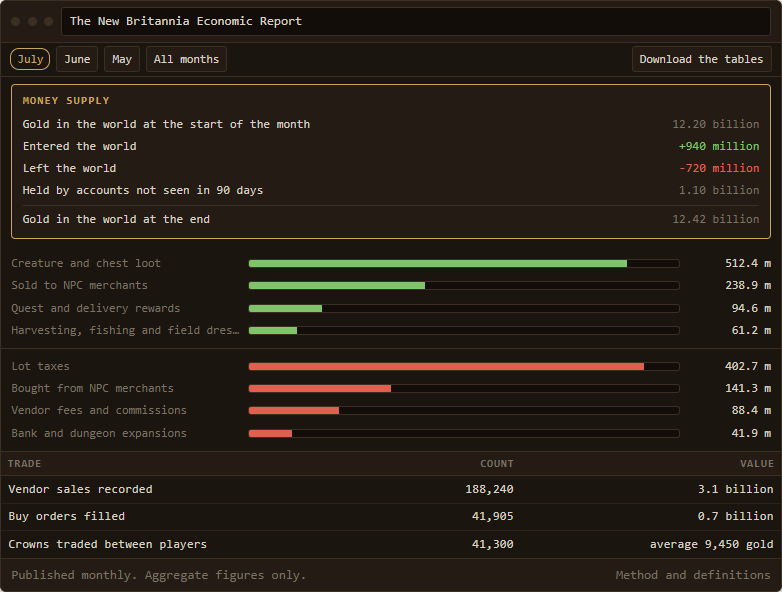Viewport: 782px width, 592px height.
Task: Click the '41,300' count cell
Action: tap(492, 544)
